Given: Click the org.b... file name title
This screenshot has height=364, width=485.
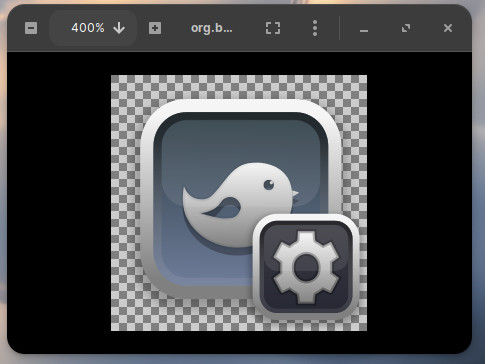Looking at the screenshot, I should (212, 28).
